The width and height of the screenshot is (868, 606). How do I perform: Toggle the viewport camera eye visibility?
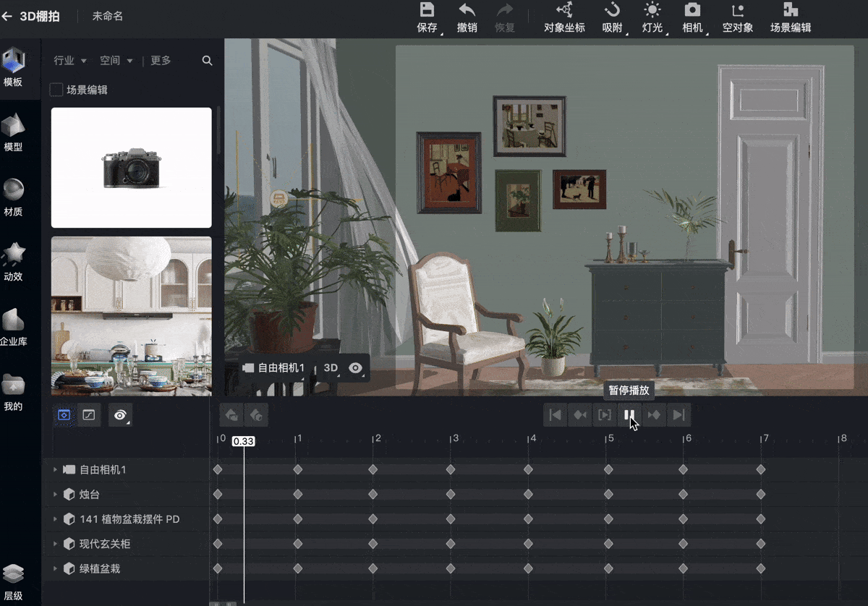(355, 368)
